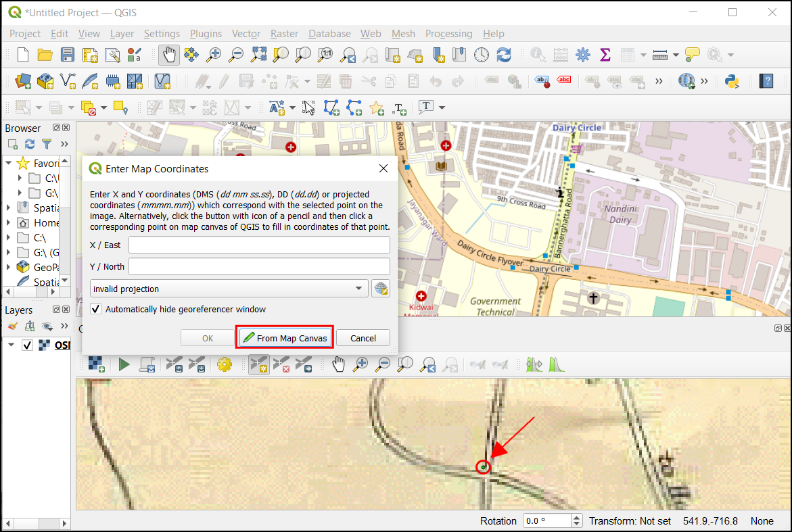Select the Add Point tool in georeferencer
Image resolution: width=792 pixels, height=532 pixels.
258,364
